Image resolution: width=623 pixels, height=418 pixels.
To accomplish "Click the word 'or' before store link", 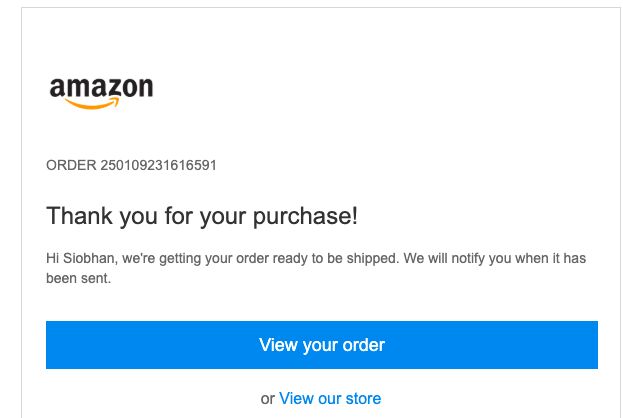I will click(267, 399).
